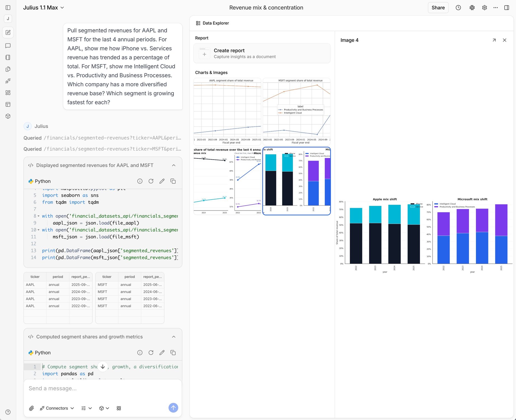Viewport: 516px width, 420px height.
Task: Open the notebooks sidebar icon
Action: point(8,57)
